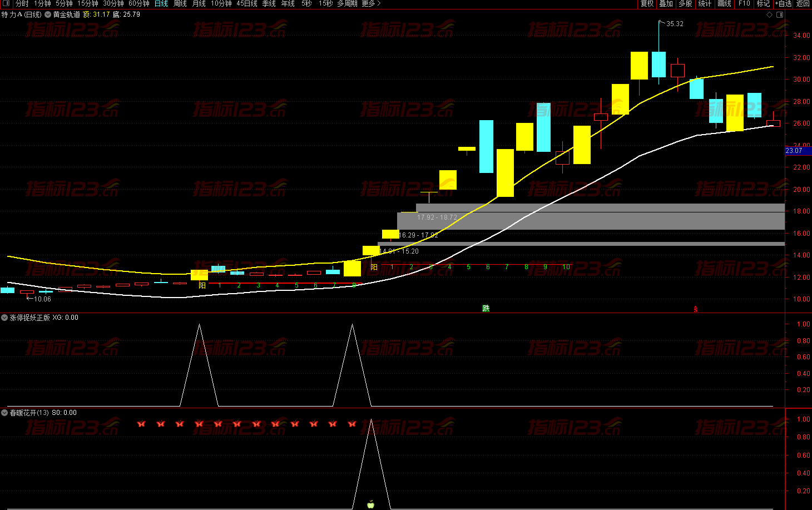Image resolution: width=812 pixels, height=510 pixels.
Task: Open the 多周期 multi-period view
Action: 347,3
